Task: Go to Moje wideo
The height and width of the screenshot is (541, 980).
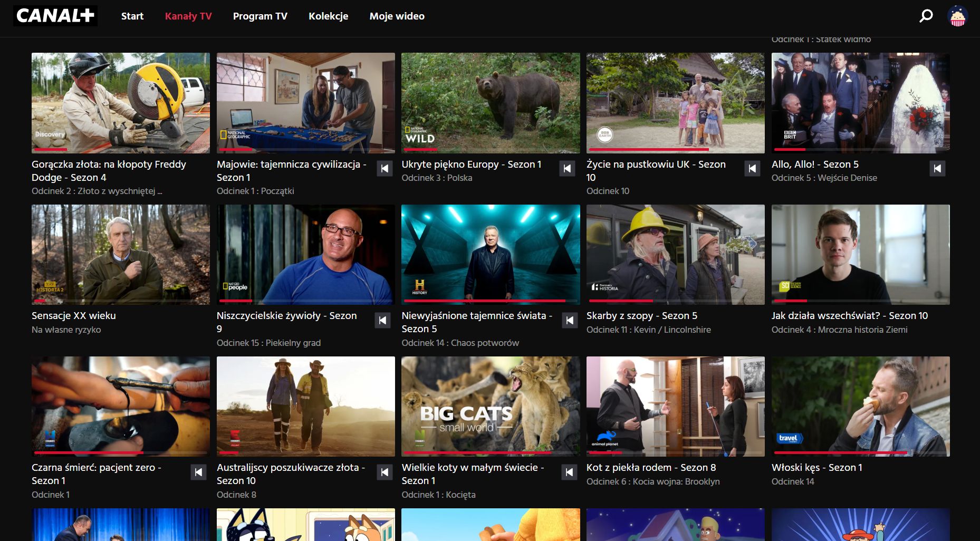Action: (x=397, y=16)
